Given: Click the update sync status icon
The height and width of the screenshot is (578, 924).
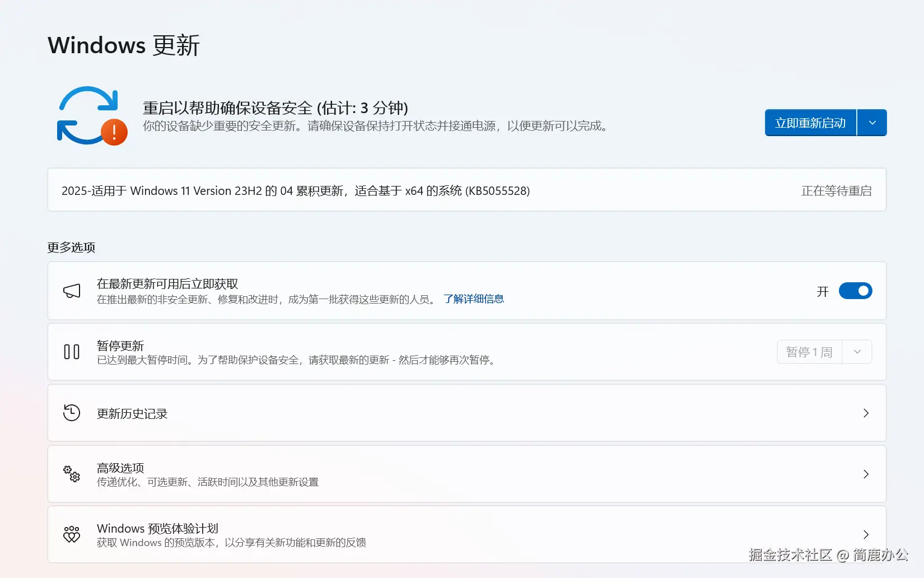Looking at the screenshot, I should point(92,115).
